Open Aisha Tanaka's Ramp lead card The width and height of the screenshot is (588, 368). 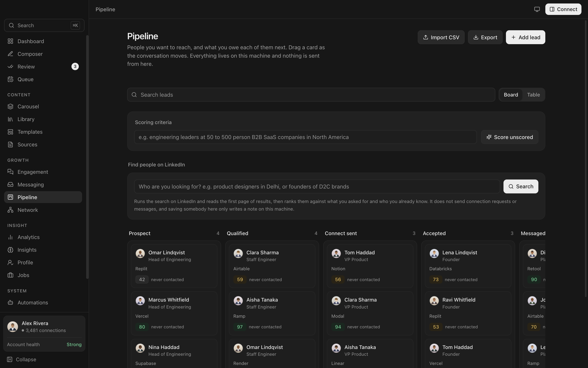click(x=272, y=313)
